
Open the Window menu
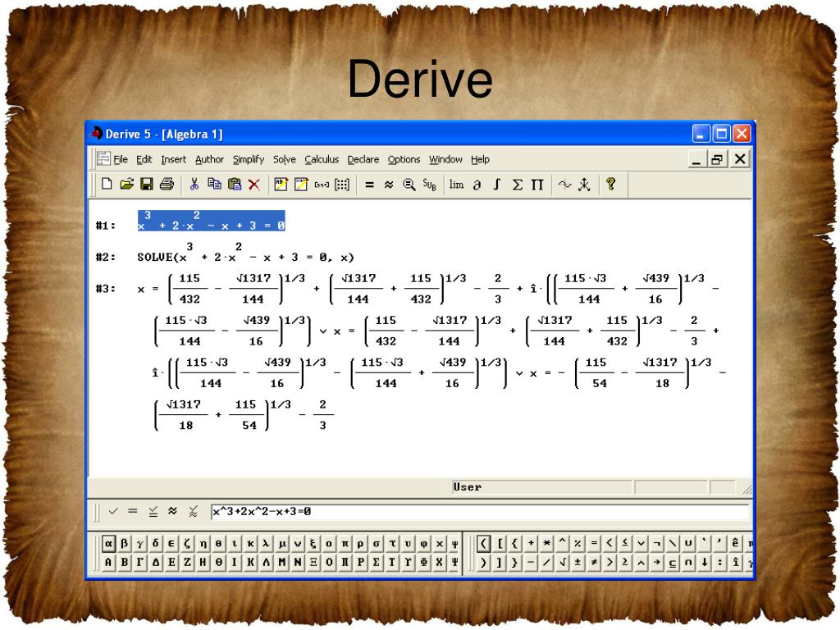(x=445, y=159)
